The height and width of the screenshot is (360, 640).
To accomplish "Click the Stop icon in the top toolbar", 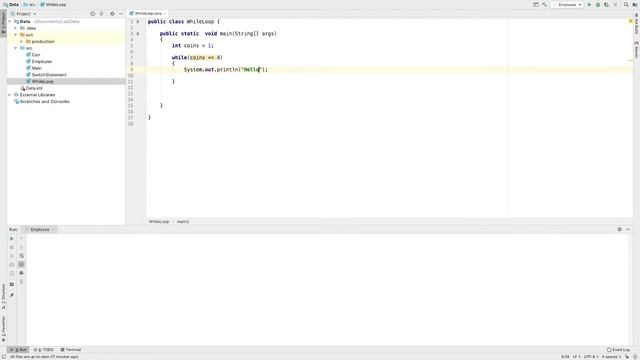I will click(615, 4).
